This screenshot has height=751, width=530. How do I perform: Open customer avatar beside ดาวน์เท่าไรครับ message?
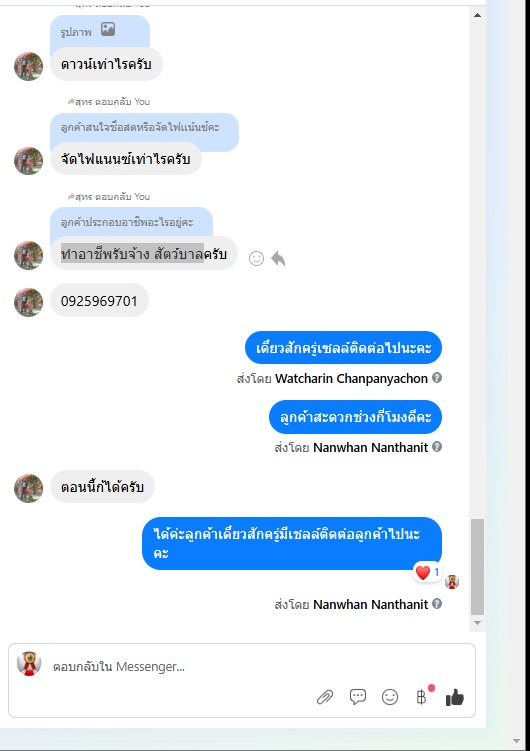(x=28, y=66)
